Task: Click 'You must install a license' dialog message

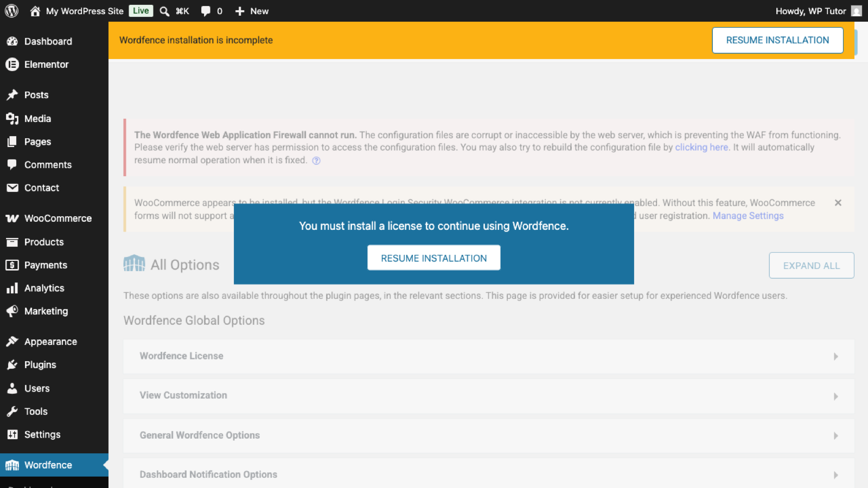Action: [434, 226]
